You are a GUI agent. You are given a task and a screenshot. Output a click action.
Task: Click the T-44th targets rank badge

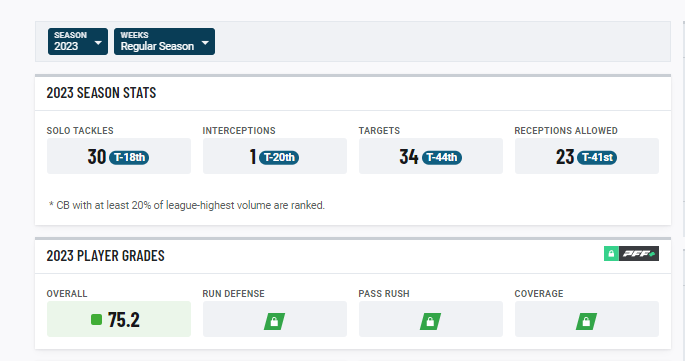pyautogui.click(x=442, y=157)
